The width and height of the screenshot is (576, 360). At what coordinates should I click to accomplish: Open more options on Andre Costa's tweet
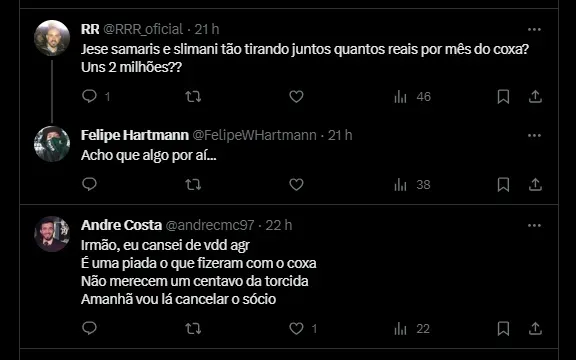tap(534, 226)
